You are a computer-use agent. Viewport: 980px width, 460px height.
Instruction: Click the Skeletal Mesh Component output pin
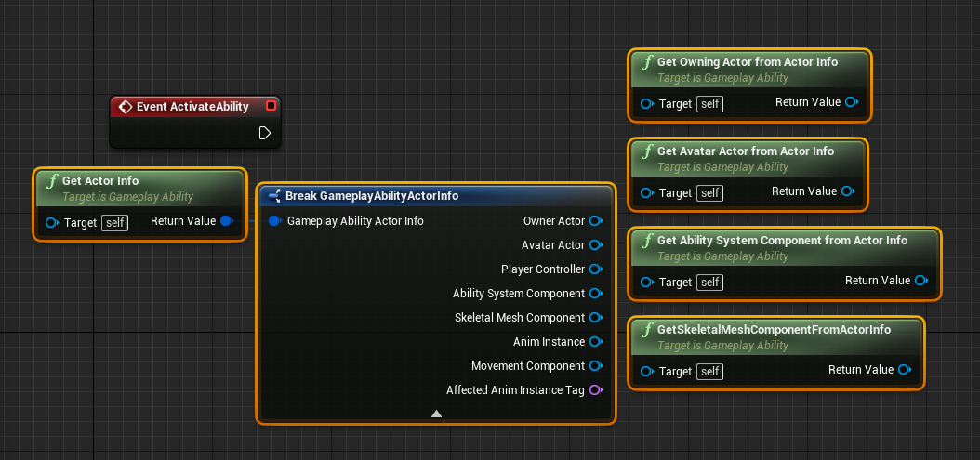pyautogui.click(x=596, y=318)
